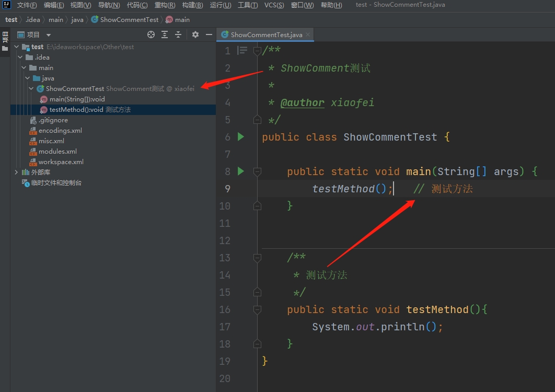Fold the class Javadoc comment block
Image resolution: width=555 pixels, height=392 pixels.
coord(257,51)
